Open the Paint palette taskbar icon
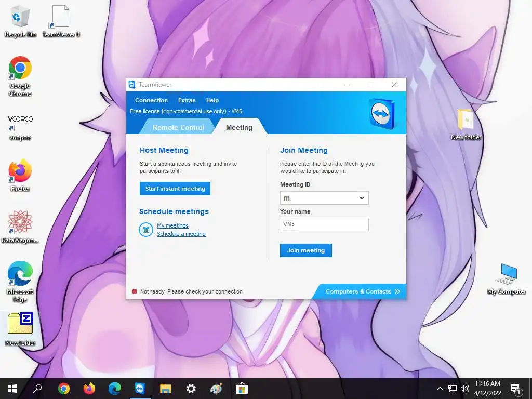This screenshot has height=399, width=532. click(x=217, y=389)
